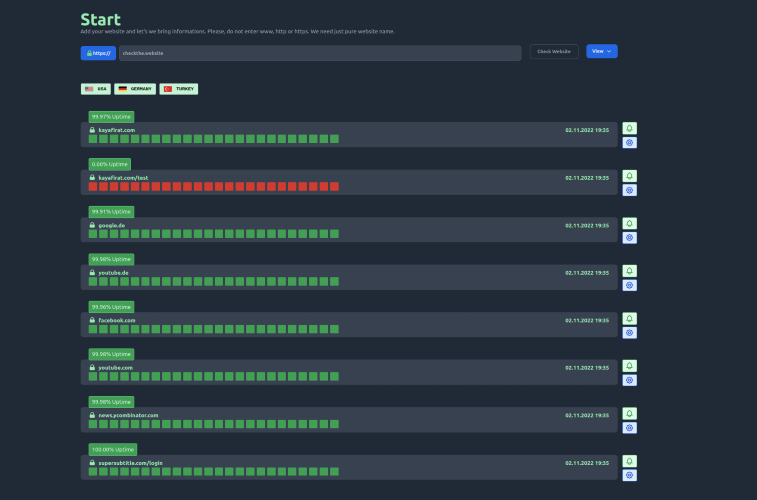Select the USA location tab
This screenshot has height=500, width=757.
(96, 89)
